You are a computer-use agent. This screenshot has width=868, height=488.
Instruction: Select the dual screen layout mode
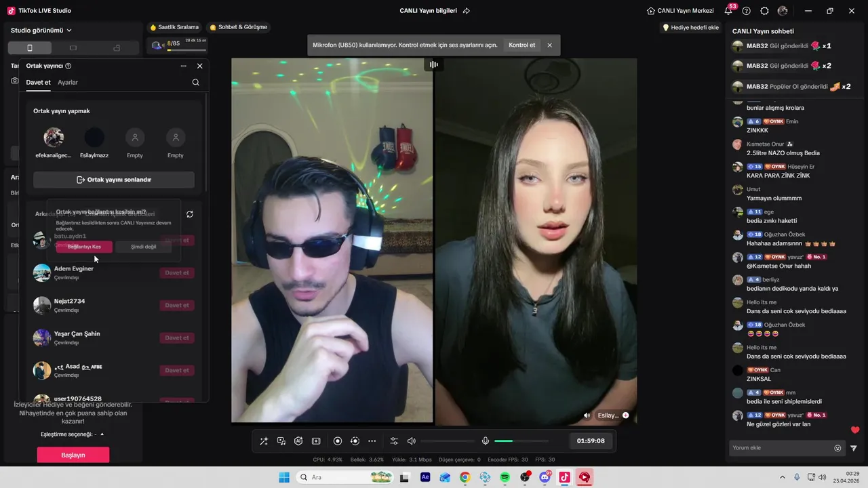117,48
